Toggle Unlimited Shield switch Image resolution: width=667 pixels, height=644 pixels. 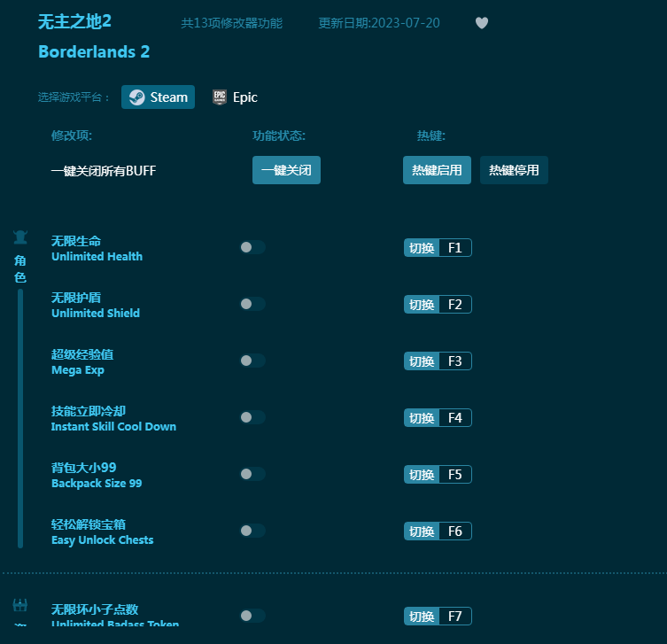point(252,304)
